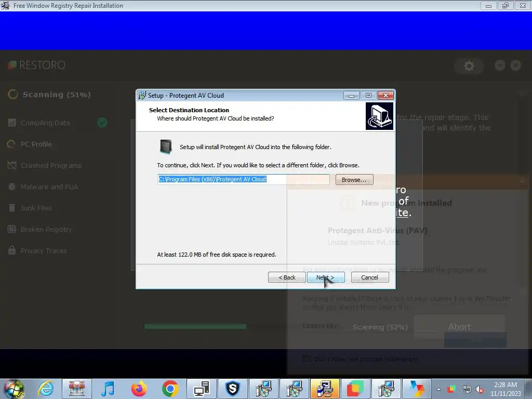Viewport: 532px width, 399px height.
Task: Go Back in the Protegent setup wizard
Action: pos(287,277)
